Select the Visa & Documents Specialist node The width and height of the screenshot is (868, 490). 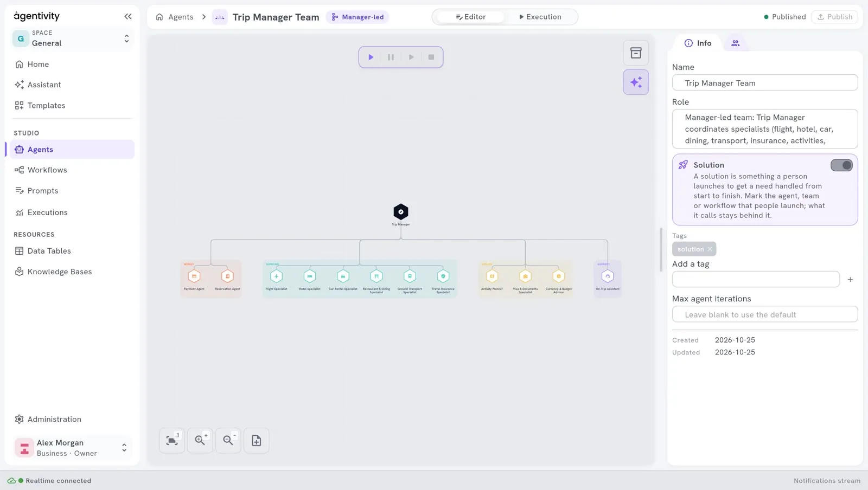click(x=525, y=276)
